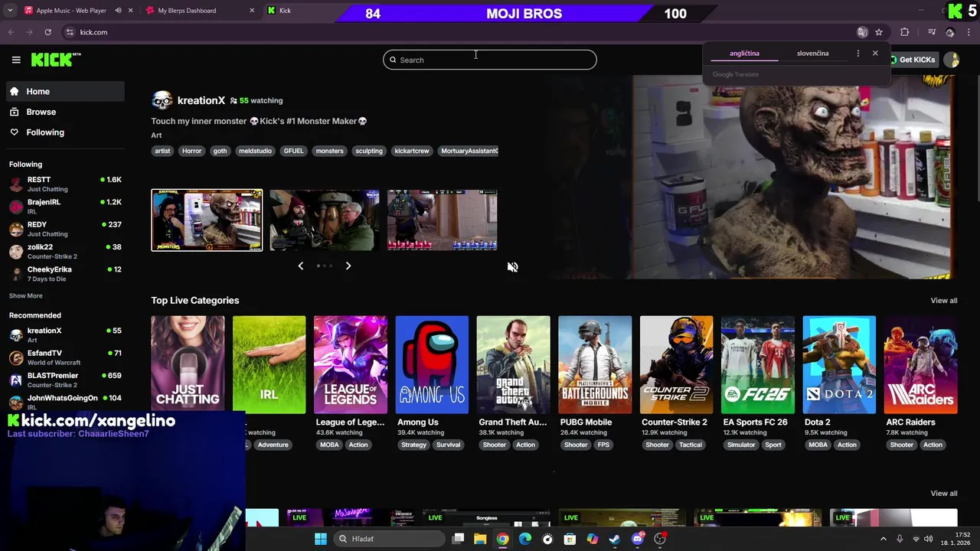Open BLASTPremier recommended channel
This screenshot has height=551, width=980.
pyautogui.click(x=65, y=380)
